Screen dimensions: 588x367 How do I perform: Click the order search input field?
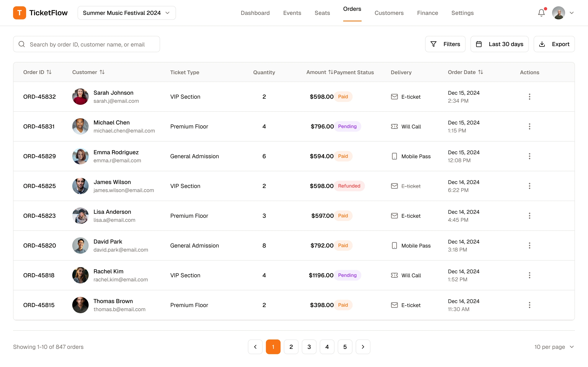coord(87,44)
